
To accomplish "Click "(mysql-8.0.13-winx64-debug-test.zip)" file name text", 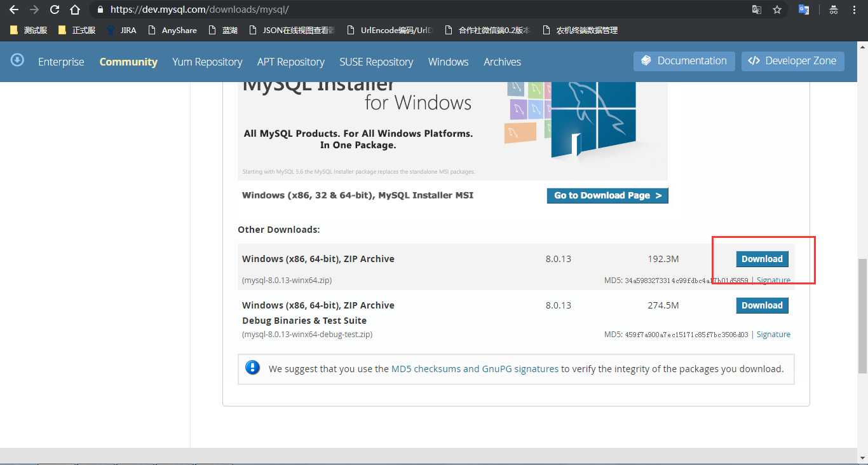I will point(307,334).
